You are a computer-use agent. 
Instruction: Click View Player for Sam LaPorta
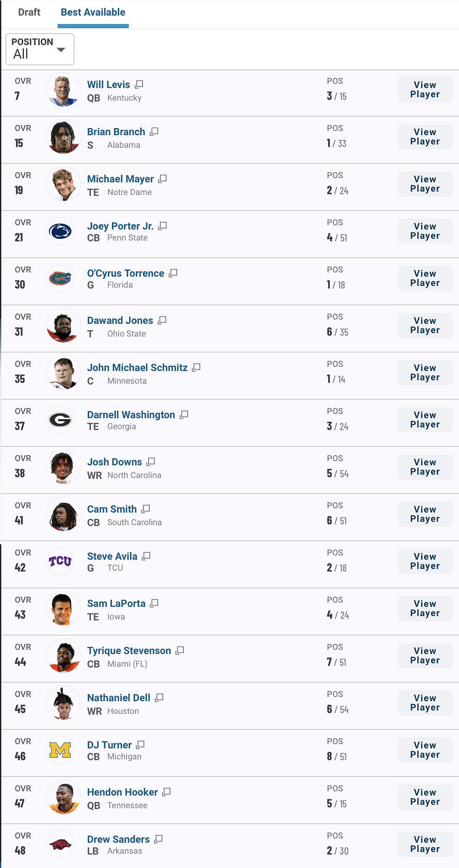click(425, 609)
